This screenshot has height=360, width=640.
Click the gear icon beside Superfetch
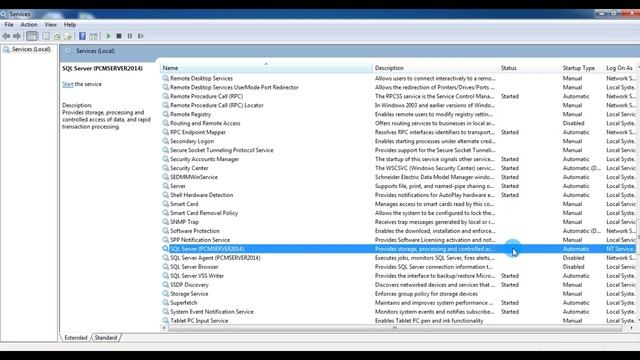[165, 302]
